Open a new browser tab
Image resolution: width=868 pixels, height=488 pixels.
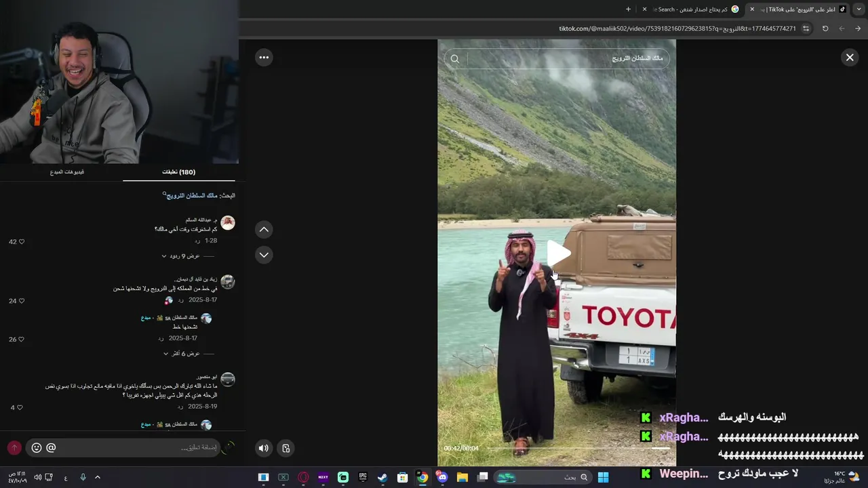pos(628,9)
